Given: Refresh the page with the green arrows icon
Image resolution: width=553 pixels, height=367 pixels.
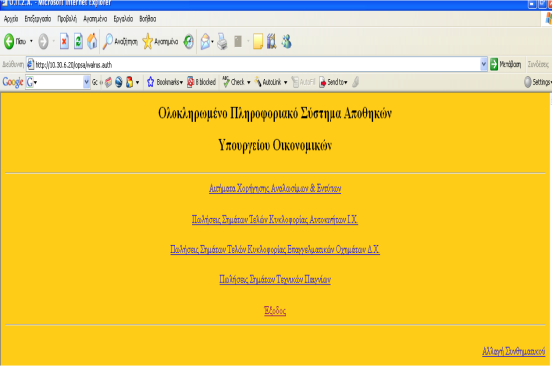Looking at the screenshot, I should 78,42.
